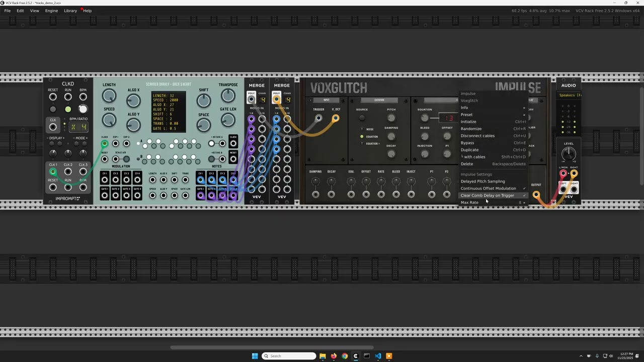Show hidden system tray icons
Viewport: 644px width, 362px height.
(581, 356)
